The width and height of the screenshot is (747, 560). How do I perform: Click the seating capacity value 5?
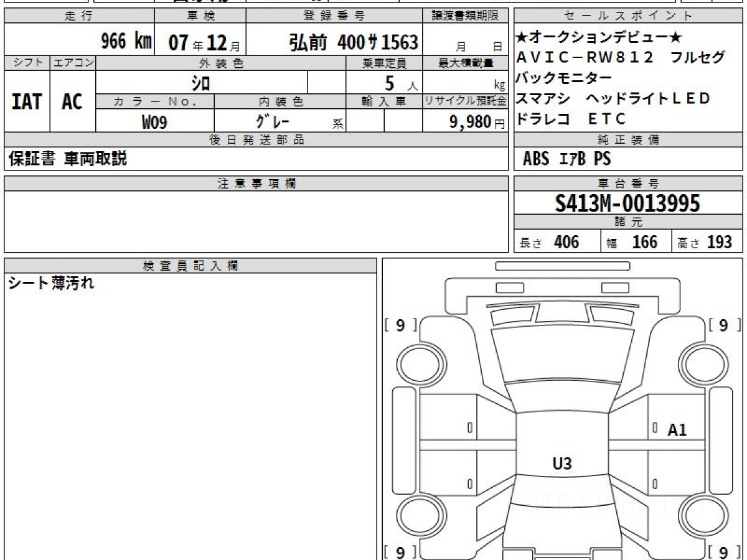pyautogui.click(x=390, y=82)
